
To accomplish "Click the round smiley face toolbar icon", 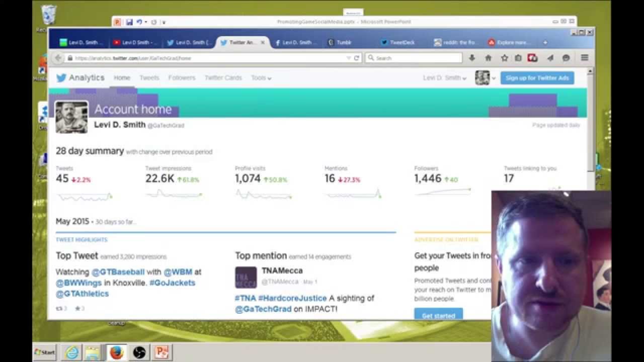I will 566,58.
